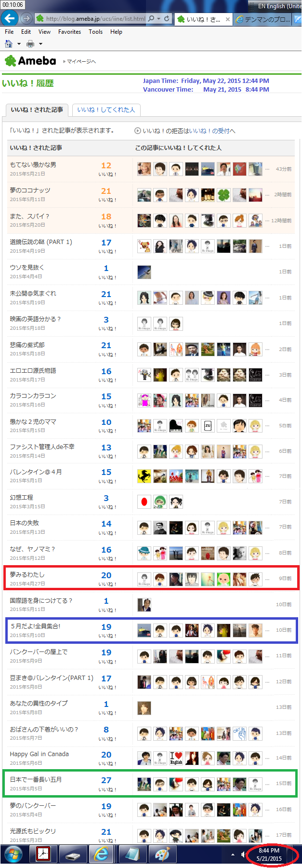The height and width of the screenshot is (868, 302).
Task: Show hidden tray icons arrow
Action: pyautogui.click(x=233, y=854)
